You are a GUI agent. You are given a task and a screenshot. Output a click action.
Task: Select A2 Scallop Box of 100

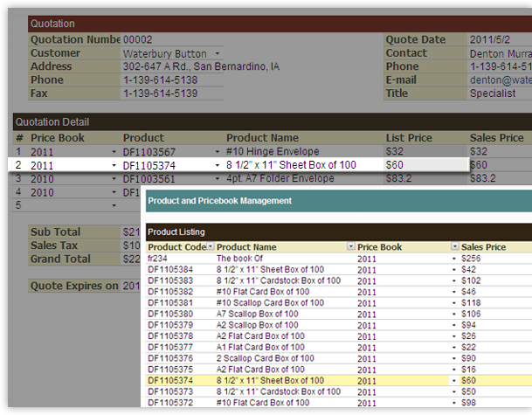[x=257, y=325]
